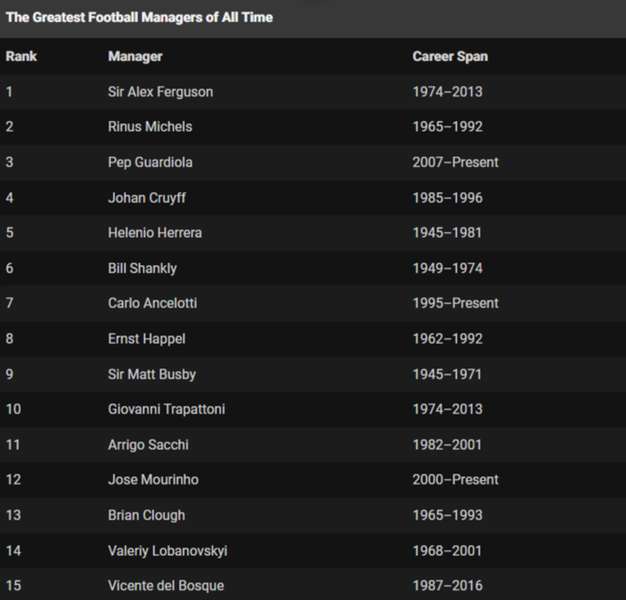Click Ernst Happel in manager column
Viewport: 626px width, 600px height.
pos(147,339)
